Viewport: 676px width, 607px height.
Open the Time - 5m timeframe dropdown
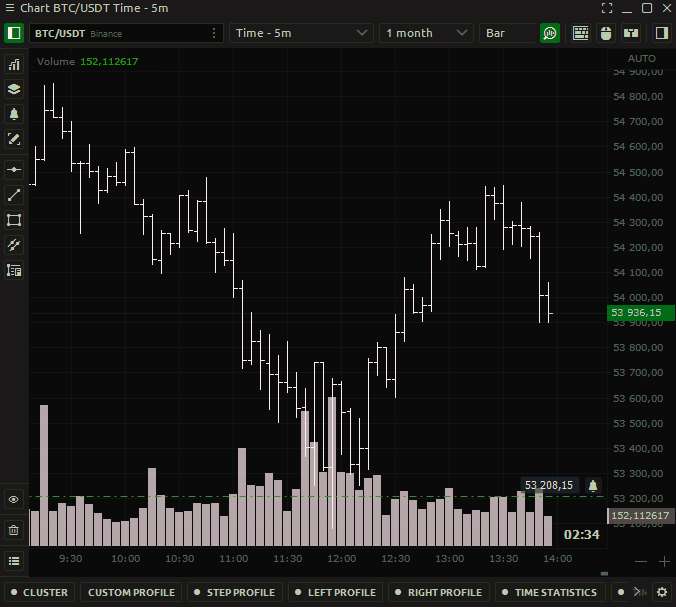click(301, 33)
